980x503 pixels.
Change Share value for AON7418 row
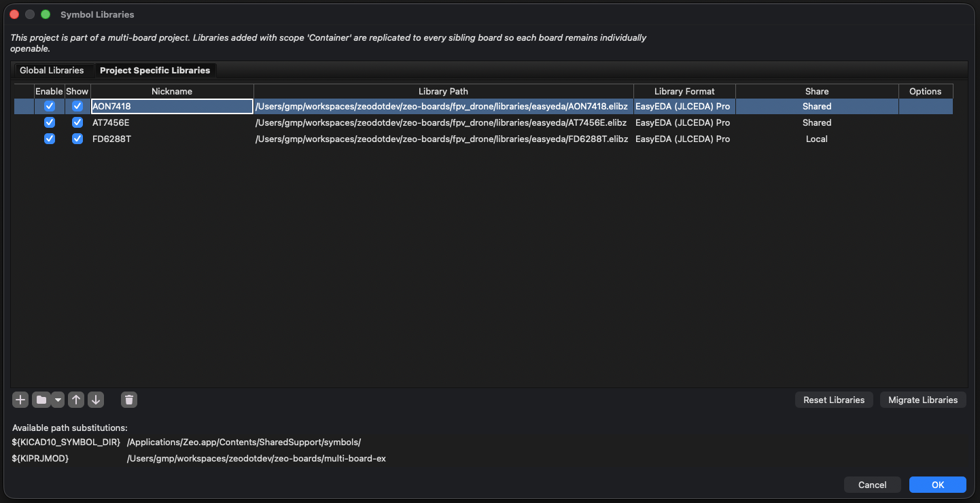click(x=817, y=106)
